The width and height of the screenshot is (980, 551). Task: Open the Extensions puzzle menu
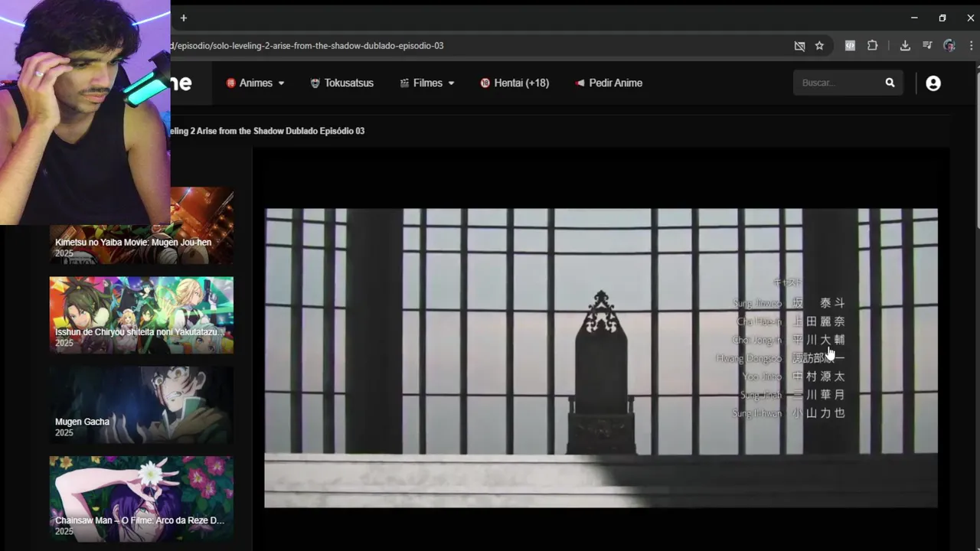(x=872, y=46)
